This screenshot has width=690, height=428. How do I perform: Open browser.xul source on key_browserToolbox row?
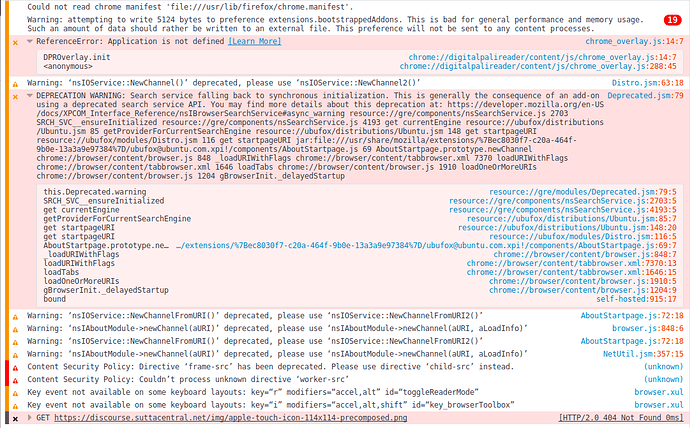[659, 405]
